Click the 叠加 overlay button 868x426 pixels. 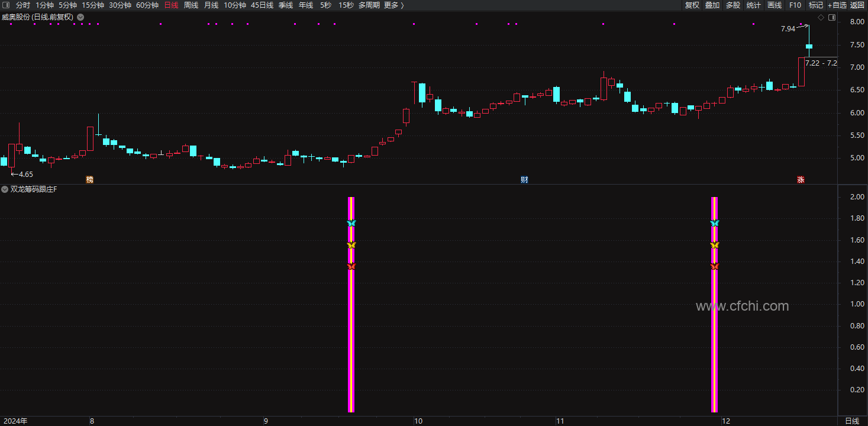click(x=712, y=5)
